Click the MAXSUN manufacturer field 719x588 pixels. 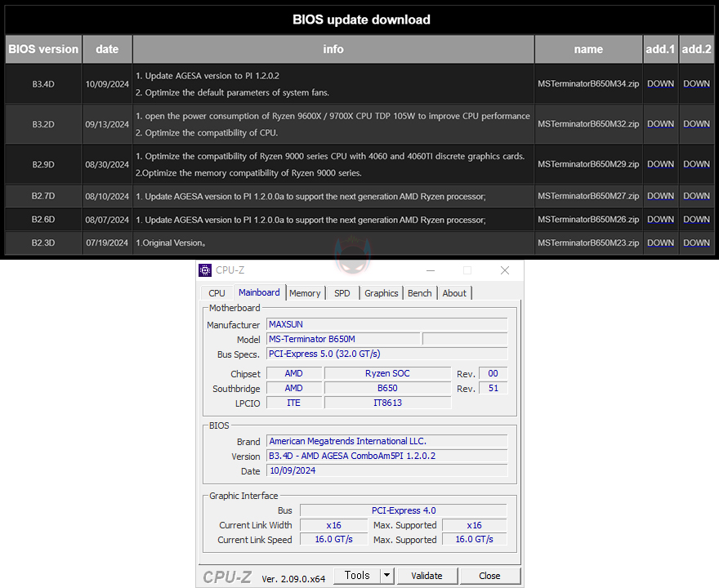(387, 324)
